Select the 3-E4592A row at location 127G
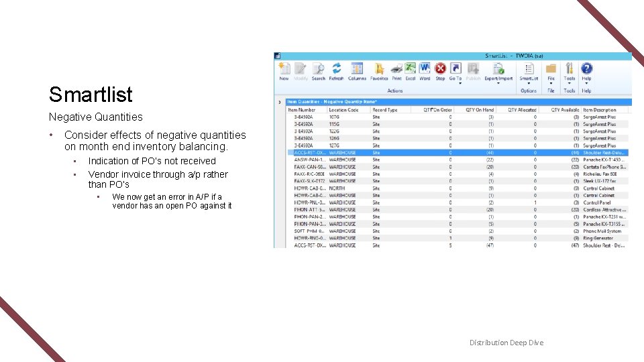This screenshot has height=362, width=644. (458, 145)
